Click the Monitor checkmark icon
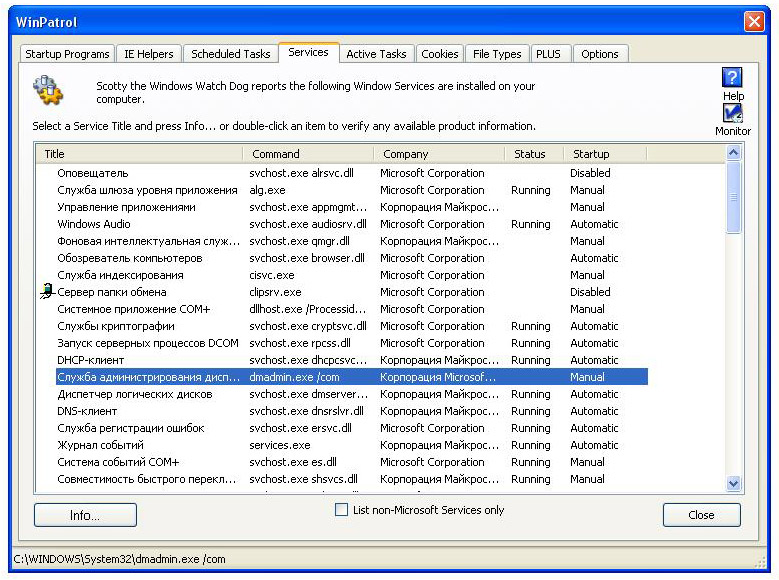 pos(732,113)
